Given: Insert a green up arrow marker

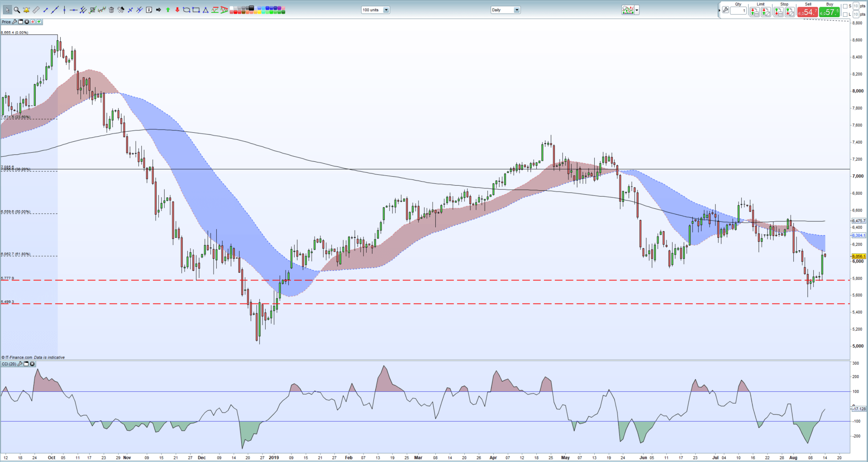Looking at the screenshot, I should click(167, 10).
